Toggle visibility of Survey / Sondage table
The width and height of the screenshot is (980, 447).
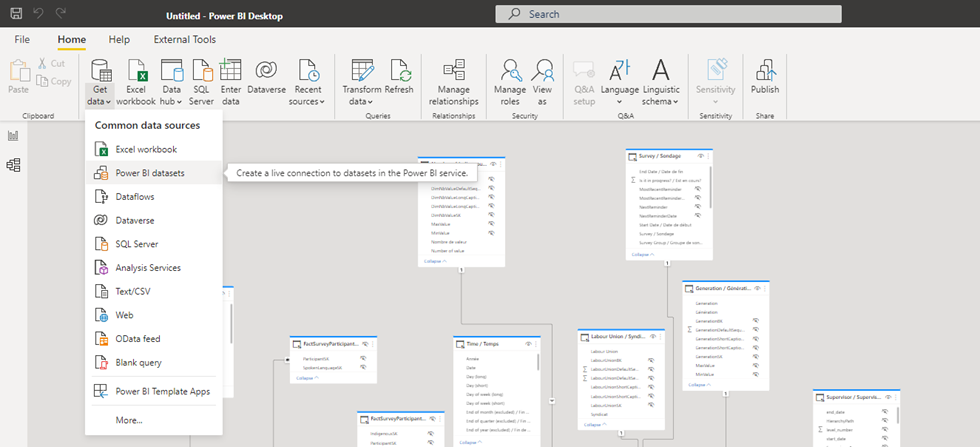pos(700,156)
